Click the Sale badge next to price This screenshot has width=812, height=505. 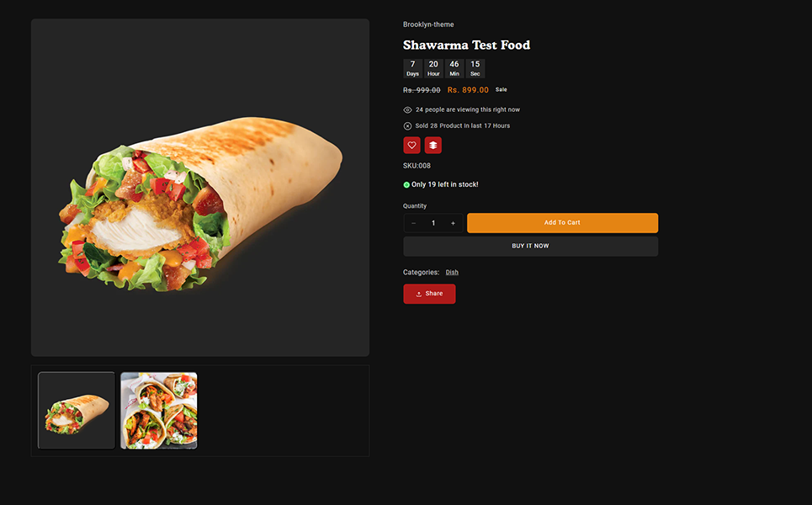tap(502, 89)
